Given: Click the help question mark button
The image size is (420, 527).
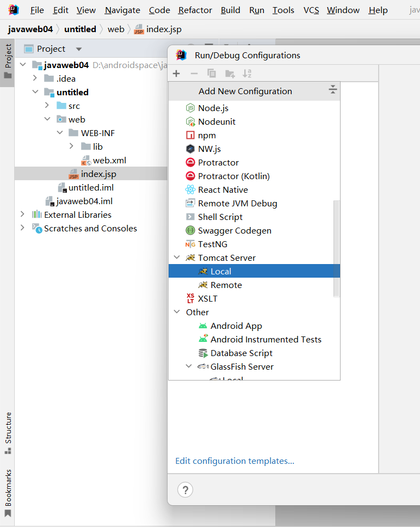Looking at the screenshot, I should 185,489.
